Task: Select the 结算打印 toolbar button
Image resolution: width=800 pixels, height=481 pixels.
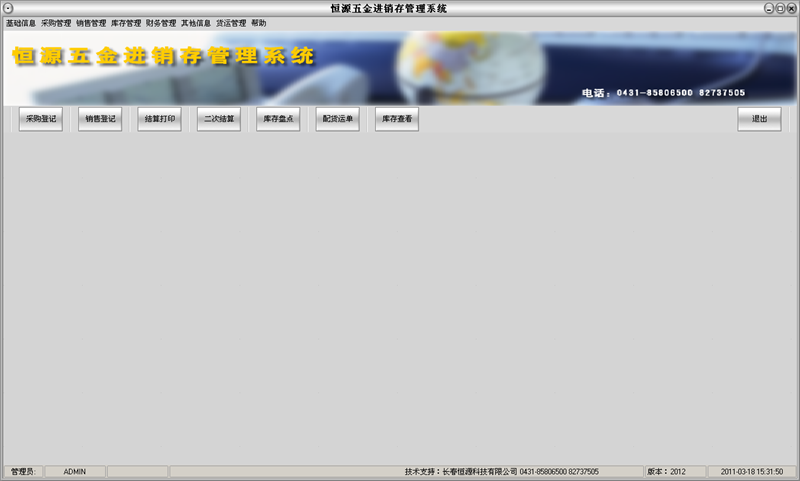Action: coord(160,119)
